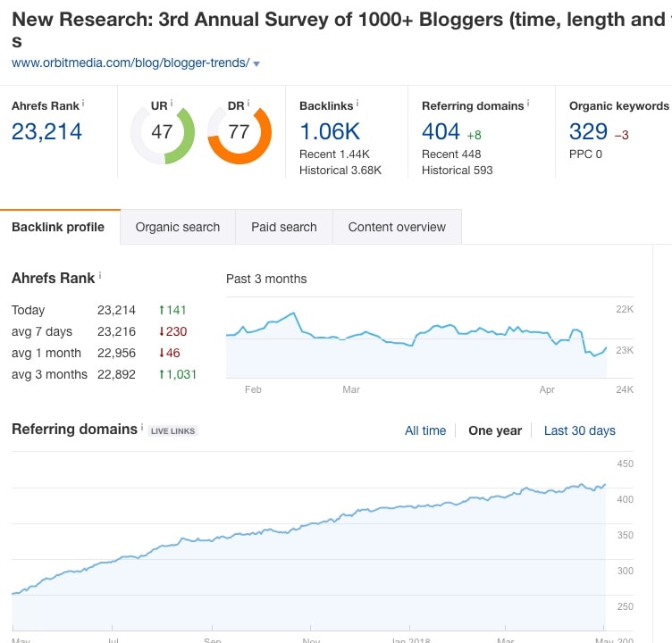The width and height of the screenshot is (672, 643).
Task: Show Last 30 days referring domains
Action: [579, 430]
